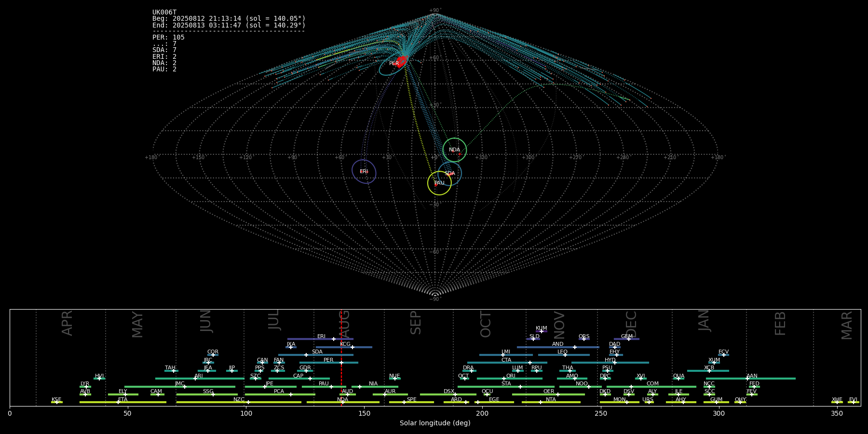Select the DRA shower bar in the timeline

point(469,370)
